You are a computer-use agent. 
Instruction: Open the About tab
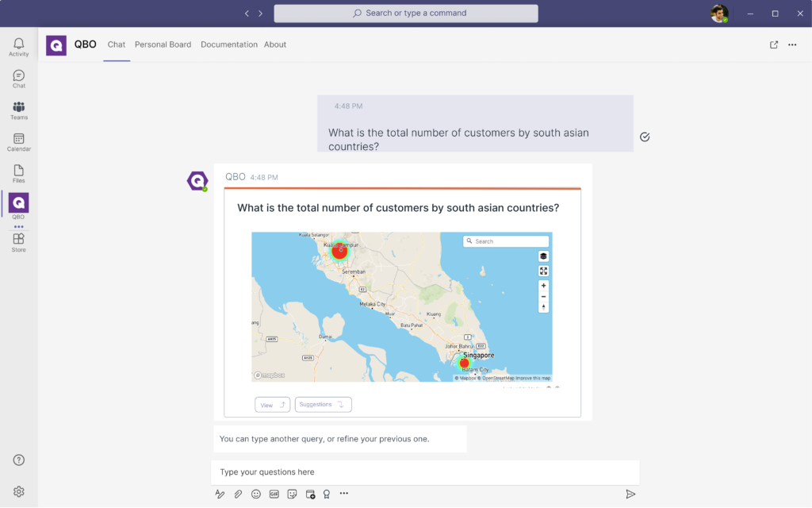[275, 44]
